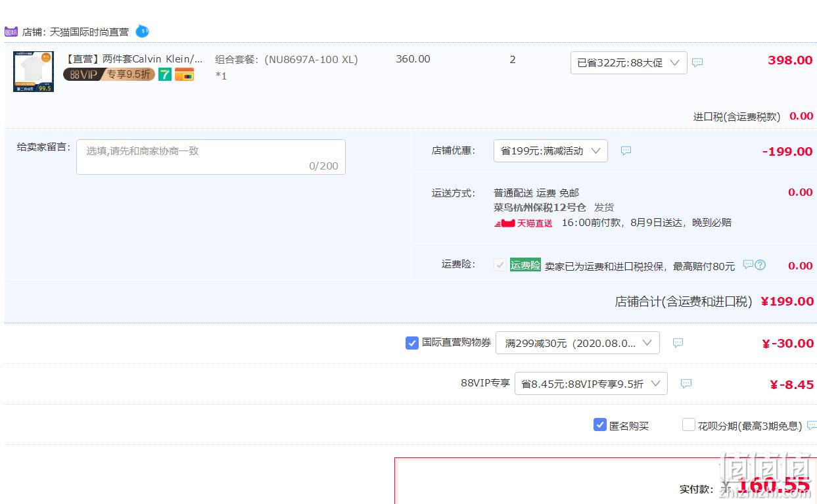Click the 给卖家留言 message input field
The image size is (817, 504).
tap(211, 157)
